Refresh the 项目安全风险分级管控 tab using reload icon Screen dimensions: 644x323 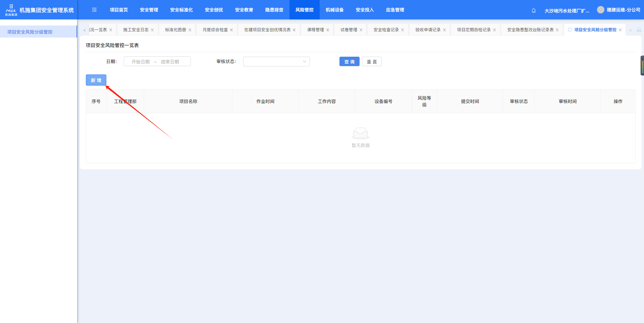click(x=570, y=30)
